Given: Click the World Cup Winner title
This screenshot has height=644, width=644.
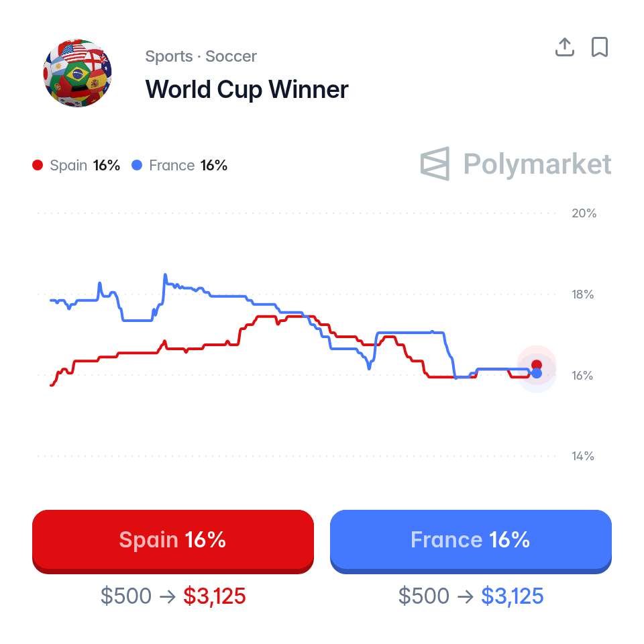Looking at the screenshot, I should (247, 89).
